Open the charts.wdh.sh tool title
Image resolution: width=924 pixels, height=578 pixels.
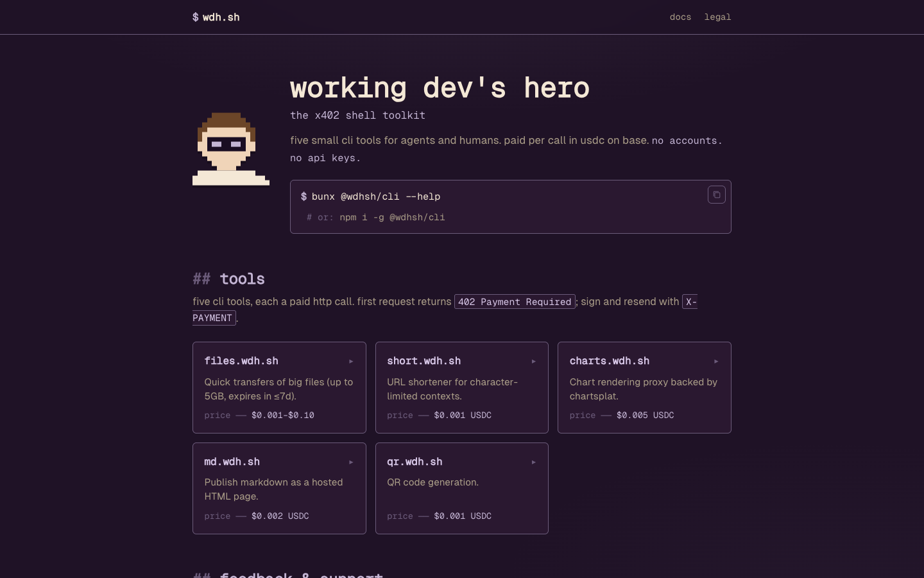[x=610, y=361]
